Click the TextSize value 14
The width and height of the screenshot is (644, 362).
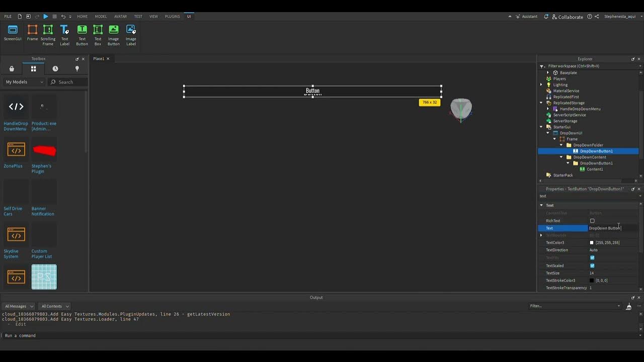(592, 273)
